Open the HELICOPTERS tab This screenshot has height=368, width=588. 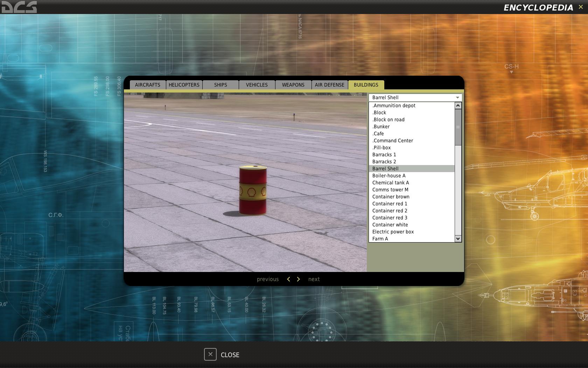tap(184, 85)
